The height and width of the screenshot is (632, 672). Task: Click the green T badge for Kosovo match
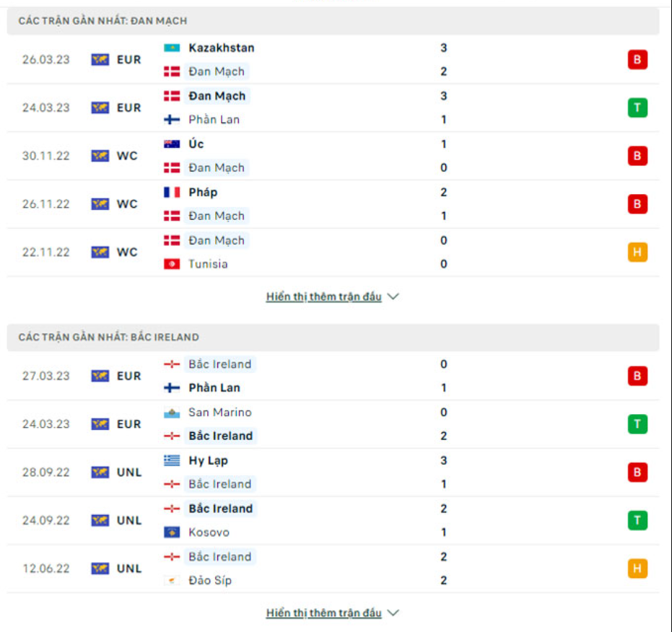pyautogui.click(x=637, y=520)
